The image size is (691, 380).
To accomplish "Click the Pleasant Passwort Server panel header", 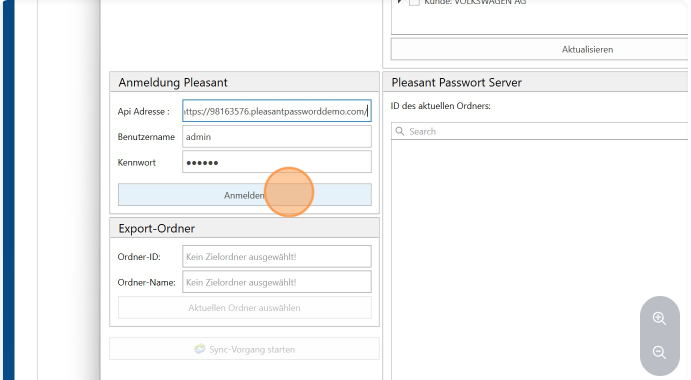I will tap(536, 82).
